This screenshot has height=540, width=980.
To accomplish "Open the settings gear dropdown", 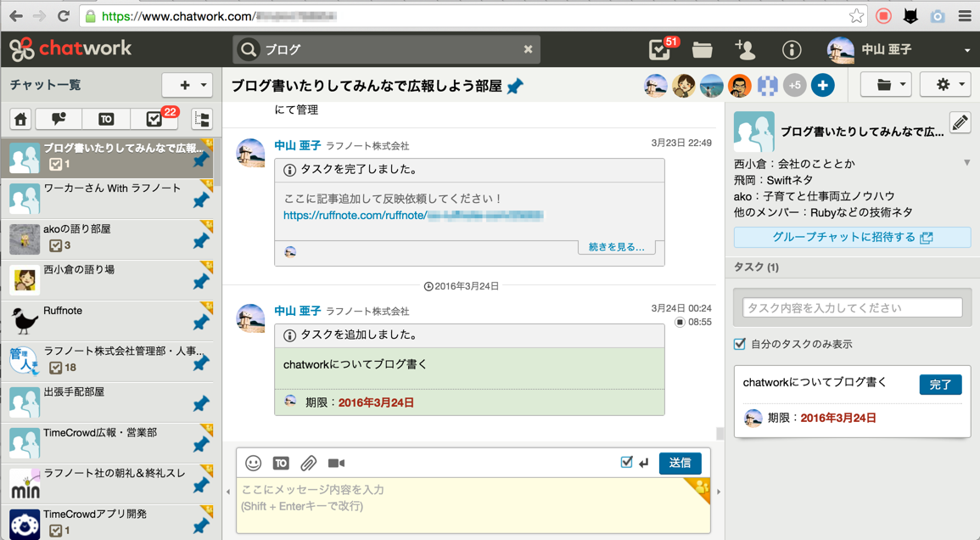I will pos(949,85).
